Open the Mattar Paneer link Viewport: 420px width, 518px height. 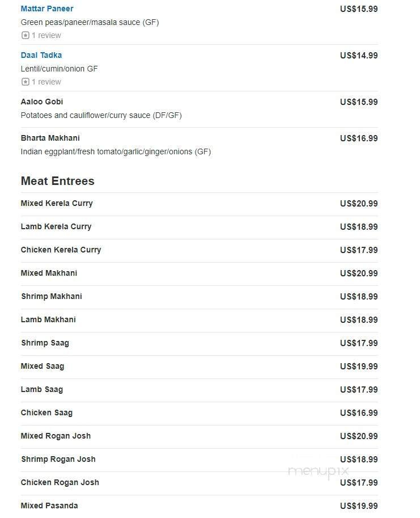coord(47,9)
